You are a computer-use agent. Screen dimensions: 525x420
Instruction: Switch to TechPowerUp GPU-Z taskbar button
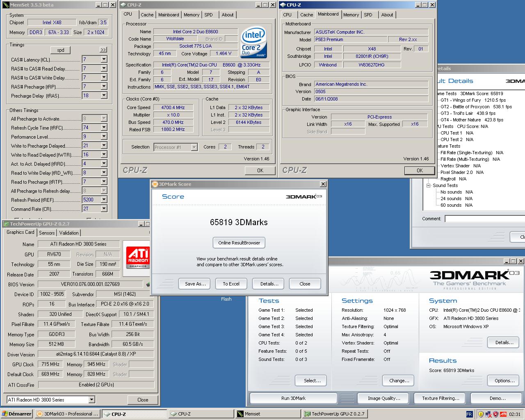pyautogui.click(x=335, y=414)
